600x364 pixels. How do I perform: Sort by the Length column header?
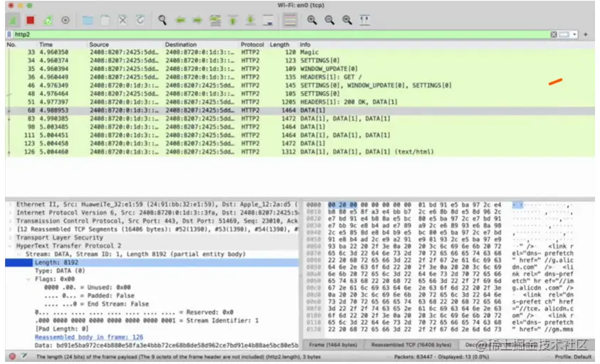(280, 45)
